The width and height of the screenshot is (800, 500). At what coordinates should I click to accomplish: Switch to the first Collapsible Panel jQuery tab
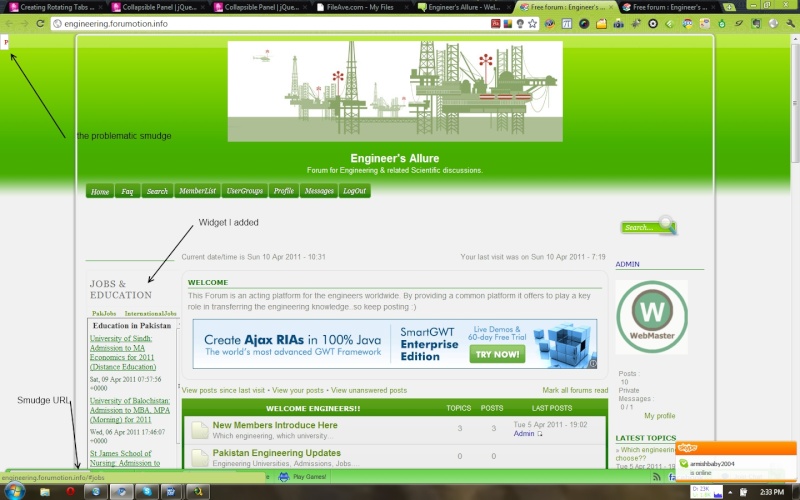point(156,7)
